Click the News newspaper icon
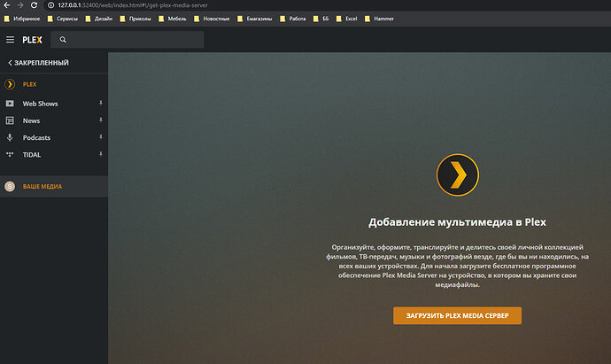The width and height of the screenshot is (611, 364). tap(10, 120)
